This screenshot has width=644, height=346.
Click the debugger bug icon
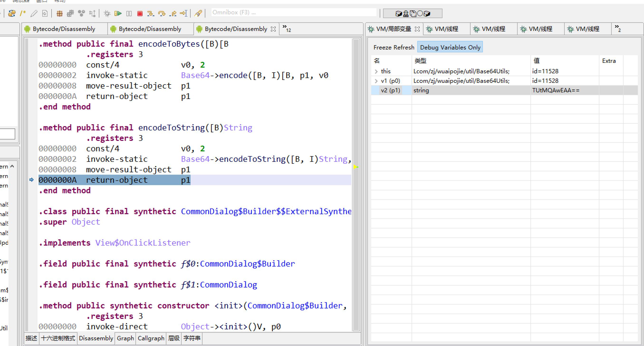click(107, 13)
